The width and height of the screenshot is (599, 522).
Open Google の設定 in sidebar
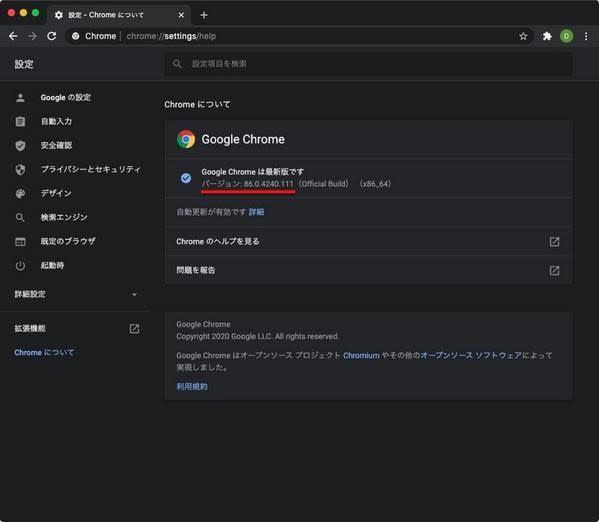pyautogui.click(x=66, y=97)
